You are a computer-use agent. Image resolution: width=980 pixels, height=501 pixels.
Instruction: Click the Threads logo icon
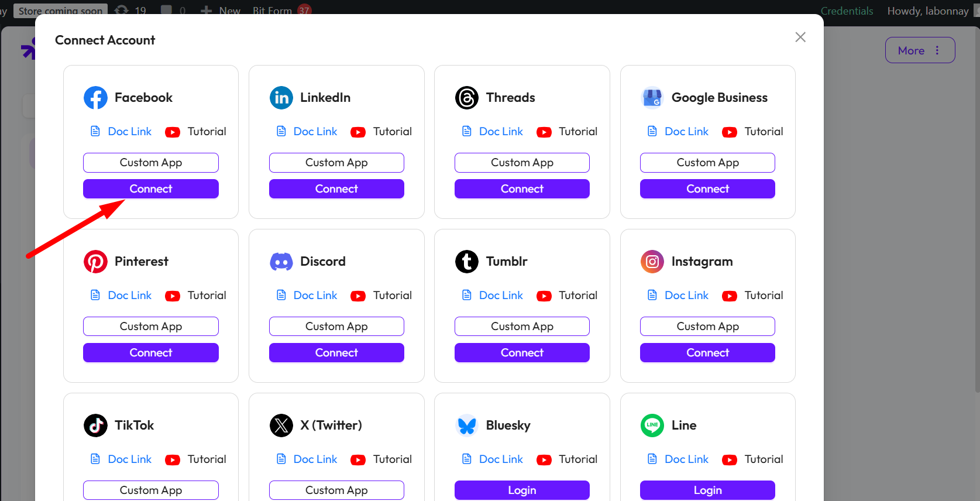pyautogui.click(x=467, y=98)
